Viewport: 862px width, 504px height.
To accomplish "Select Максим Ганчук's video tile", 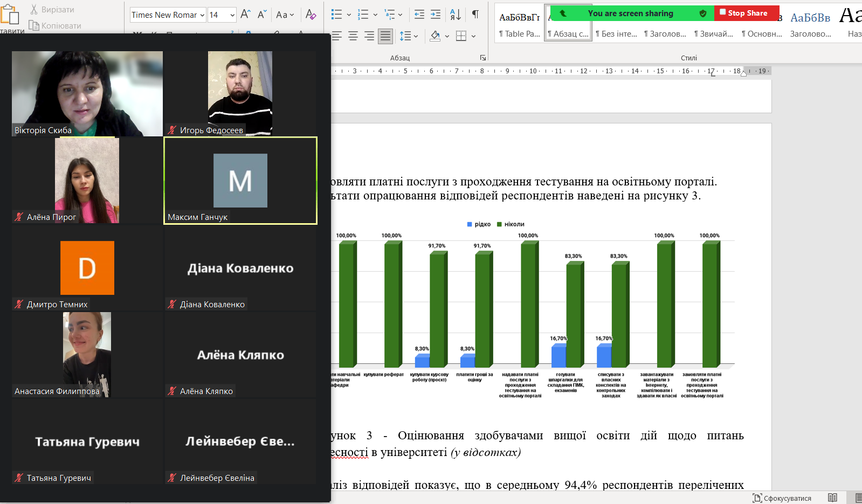I will [240, 181].
